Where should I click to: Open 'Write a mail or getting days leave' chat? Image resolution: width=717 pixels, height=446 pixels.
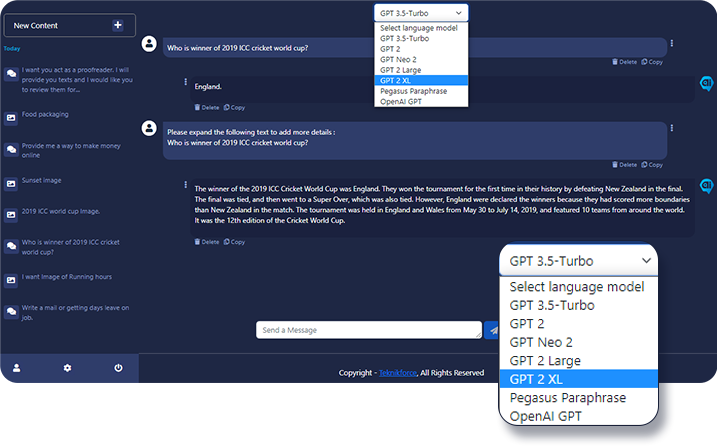[75, 312]
